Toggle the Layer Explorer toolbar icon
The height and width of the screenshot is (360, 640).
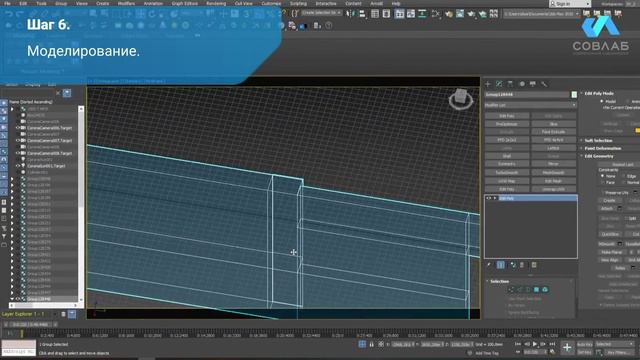[x=386, y=14]
